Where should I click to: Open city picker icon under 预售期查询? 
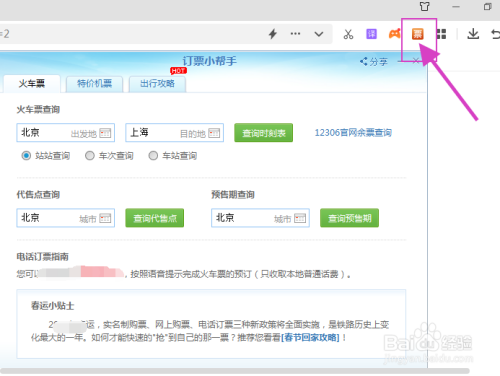(300, 218)
